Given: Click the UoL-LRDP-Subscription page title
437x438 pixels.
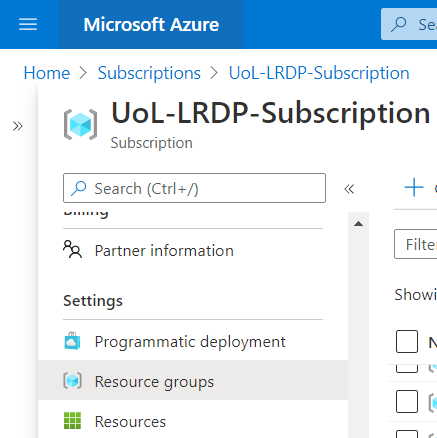Looking at the screenshot, I should pos(270,113).
